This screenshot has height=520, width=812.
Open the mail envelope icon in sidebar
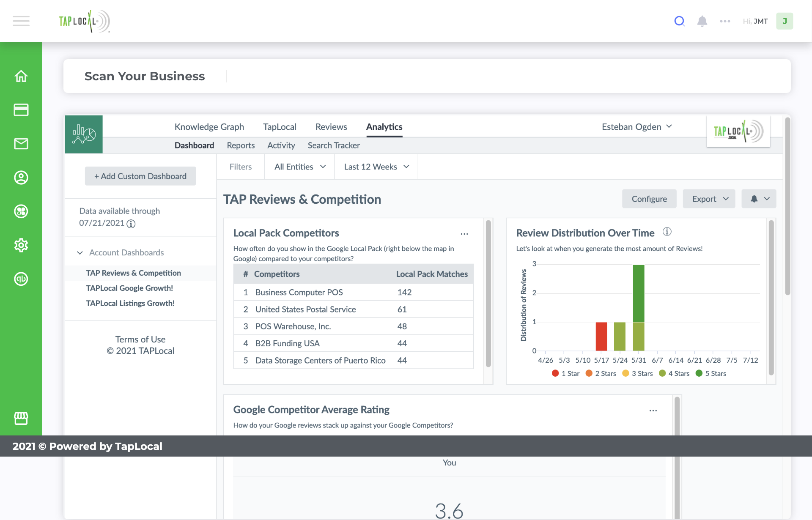[x=21, y=144]
